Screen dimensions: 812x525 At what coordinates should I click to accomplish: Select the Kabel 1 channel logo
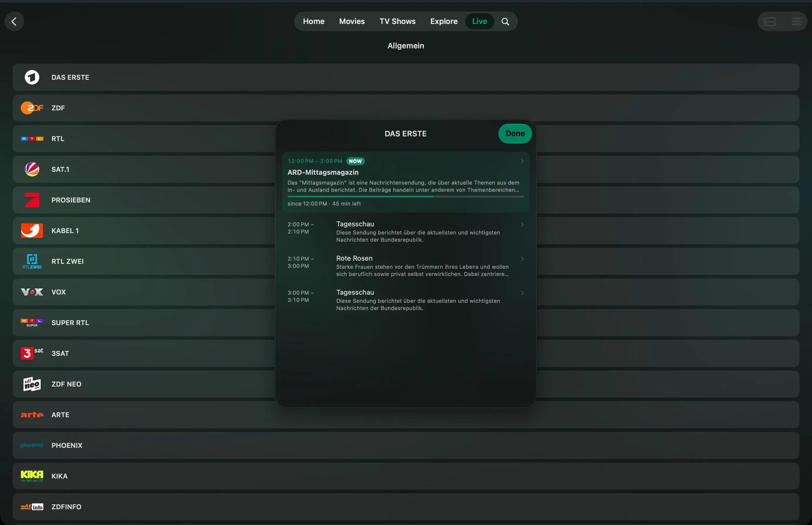coord(32,231)
